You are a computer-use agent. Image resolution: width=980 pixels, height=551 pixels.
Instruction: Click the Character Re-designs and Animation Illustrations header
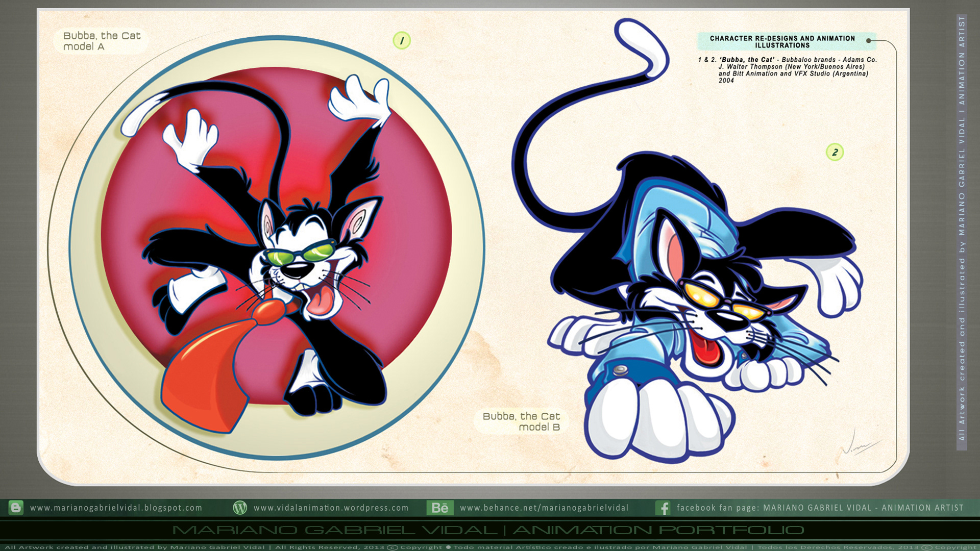782,41
